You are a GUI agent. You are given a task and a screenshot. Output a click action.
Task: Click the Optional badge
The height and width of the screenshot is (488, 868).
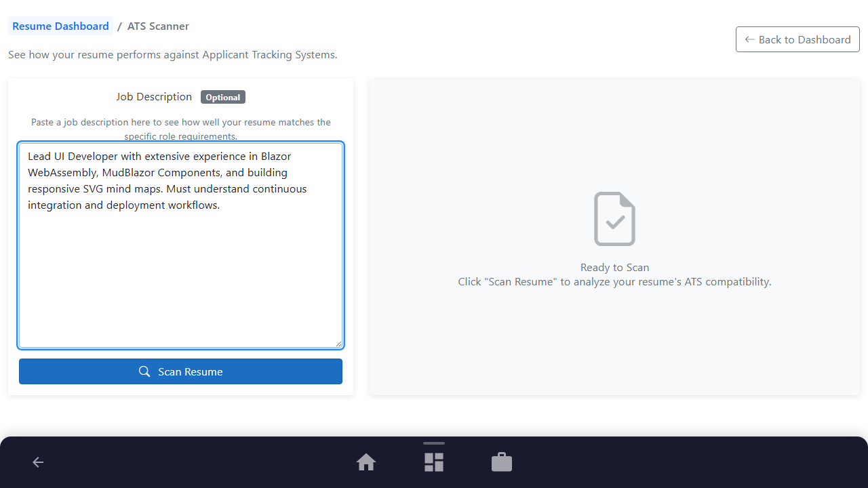pyautogui.click(x=223, y=97)
